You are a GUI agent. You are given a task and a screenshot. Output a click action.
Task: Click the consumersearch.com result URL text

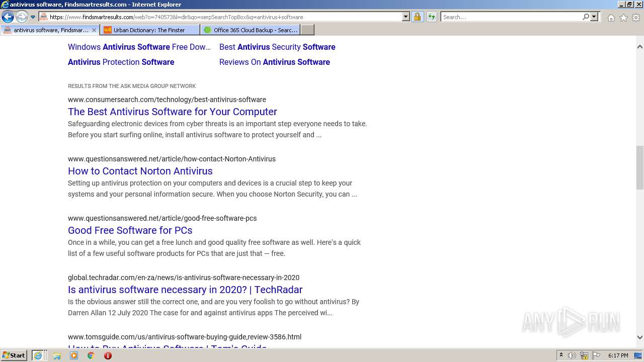coord(167,100)
